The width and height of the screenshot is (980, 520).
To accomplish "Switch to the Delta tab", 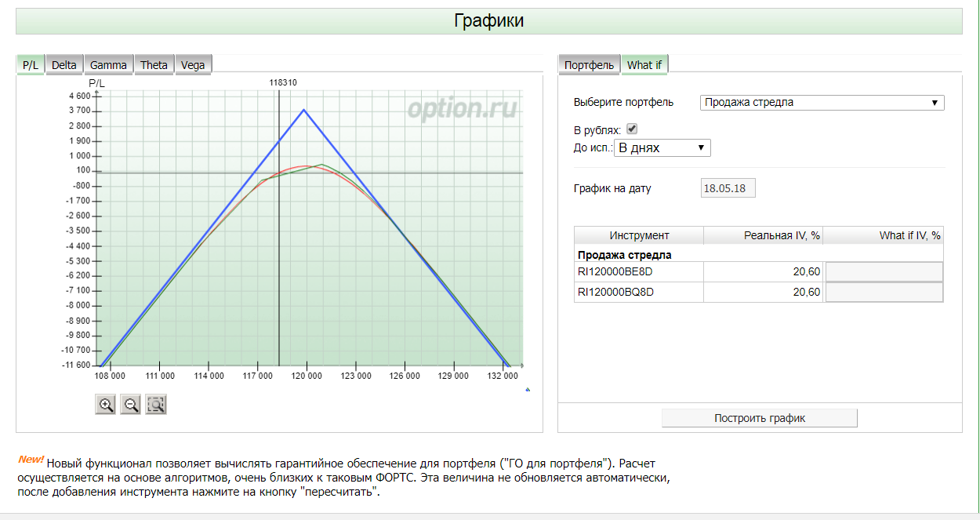I will click(64, 65).
